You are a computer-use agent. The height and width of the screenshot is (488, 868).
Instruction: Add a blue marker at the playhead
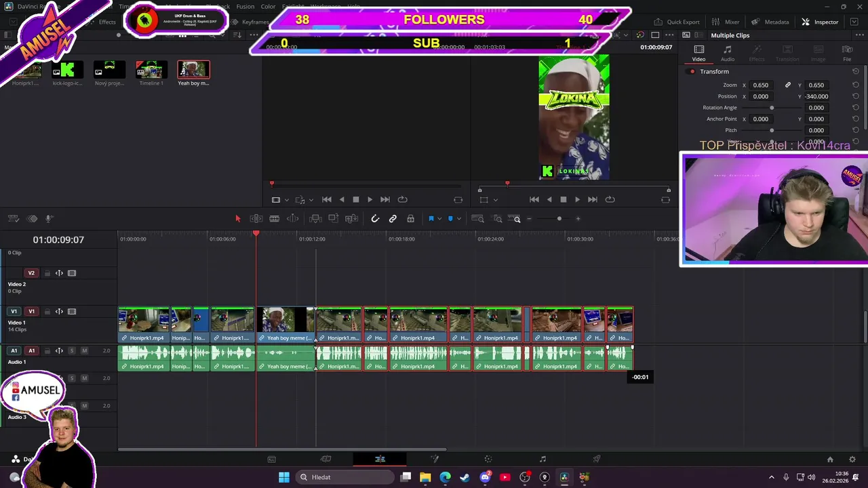coord(450,219)
